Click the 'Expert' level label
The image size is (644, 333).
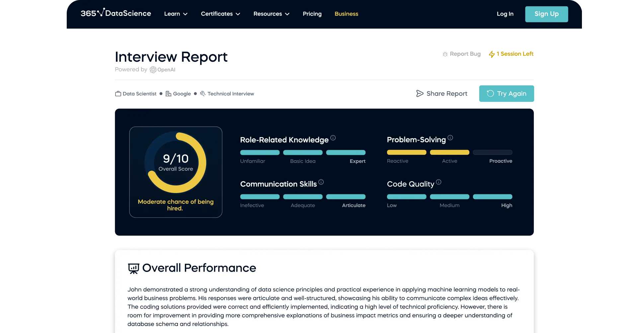tap(358, 161)
